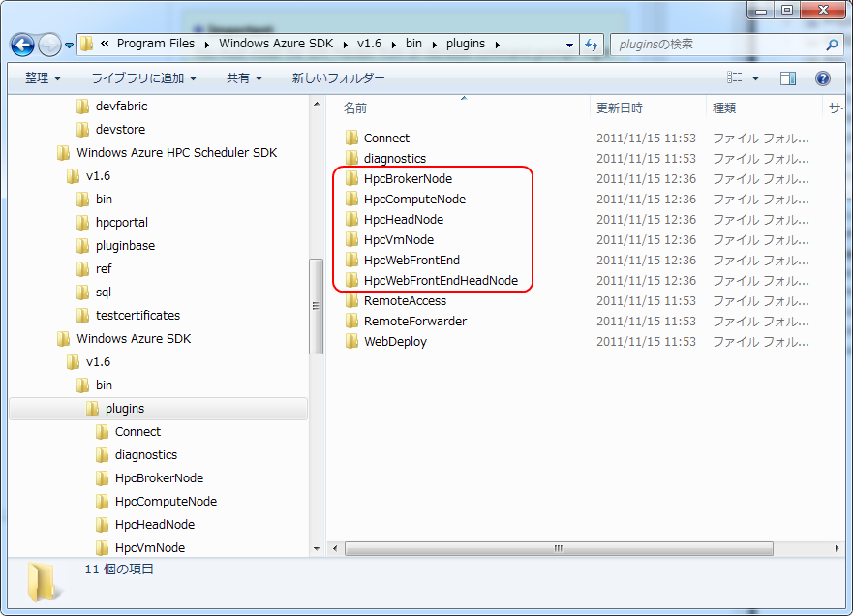
Task: Sort by 名前 column header
Action: pyautogui.click(x=354, y=108)
